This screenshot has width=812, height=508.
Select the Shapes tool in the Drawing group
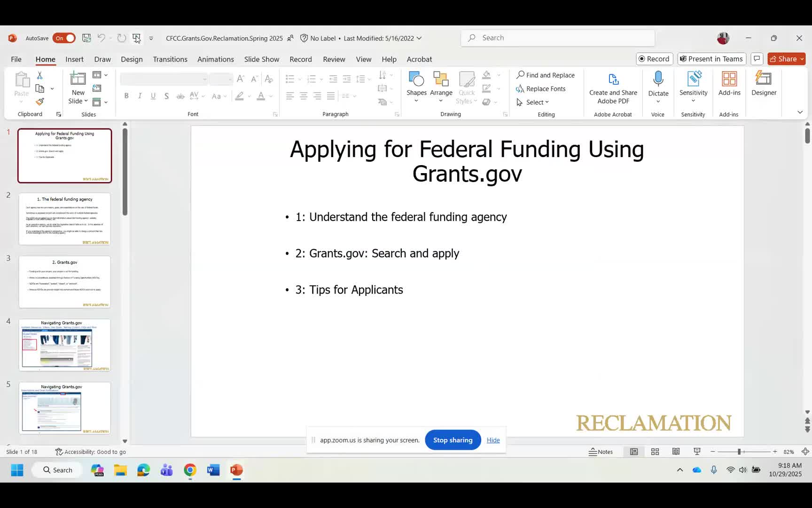click(416, 85)
